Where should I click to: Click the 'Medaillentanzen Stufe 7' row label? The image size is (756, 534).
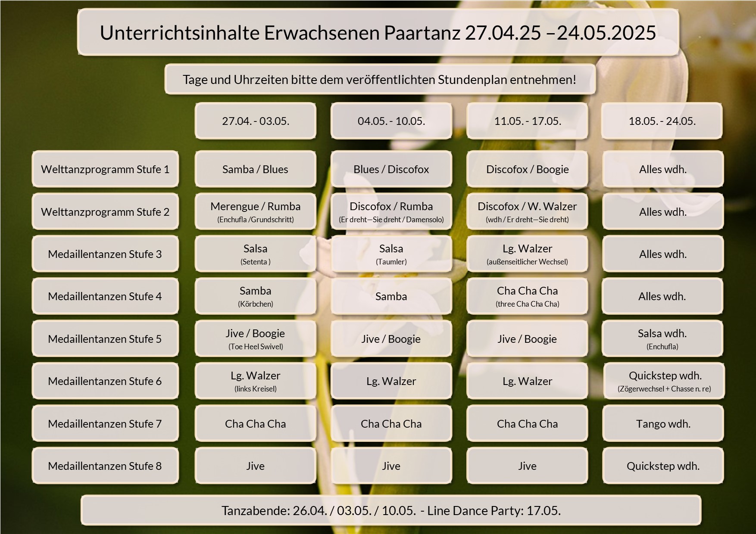(x=105, y=423)
